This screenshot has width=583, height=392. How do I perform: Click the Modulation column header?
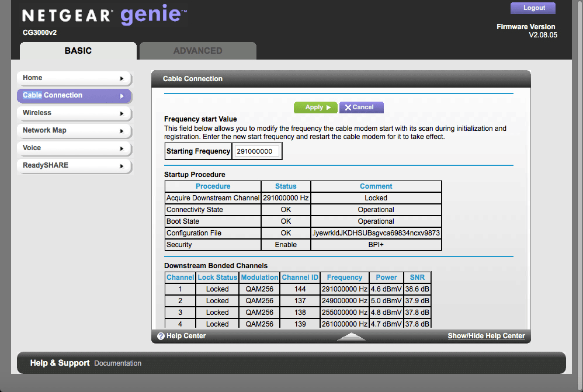point(259,277)
